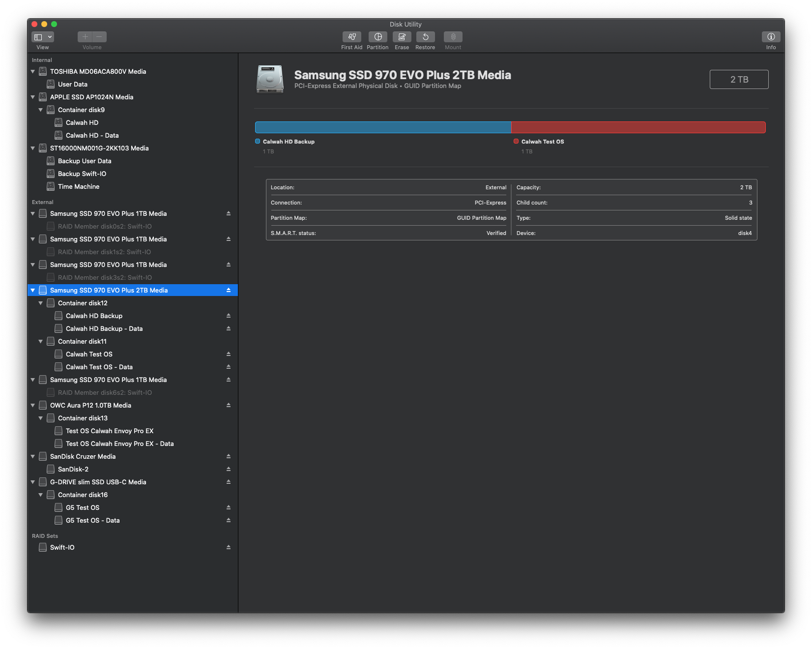Screen dimensions: 812x649
Task: Click the blue Calwah HD Backup partition bar
Action: (383, 127)
